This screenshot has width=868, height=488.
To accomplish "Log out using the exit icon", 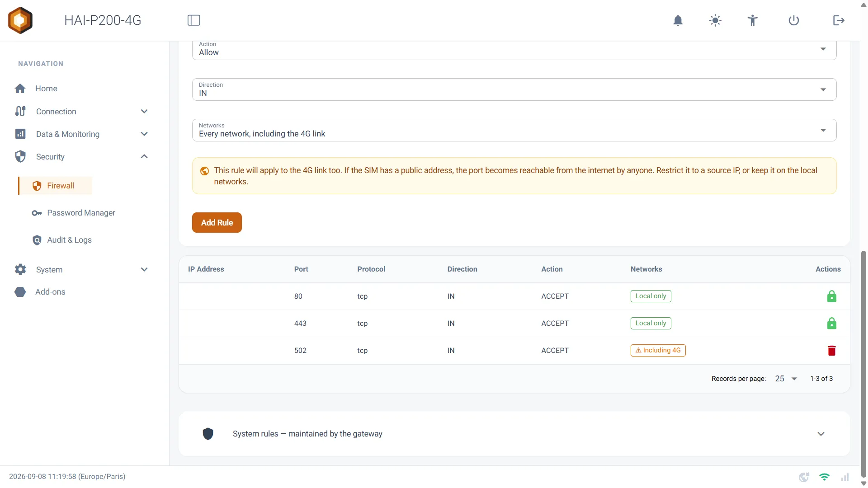I will 839,20.
